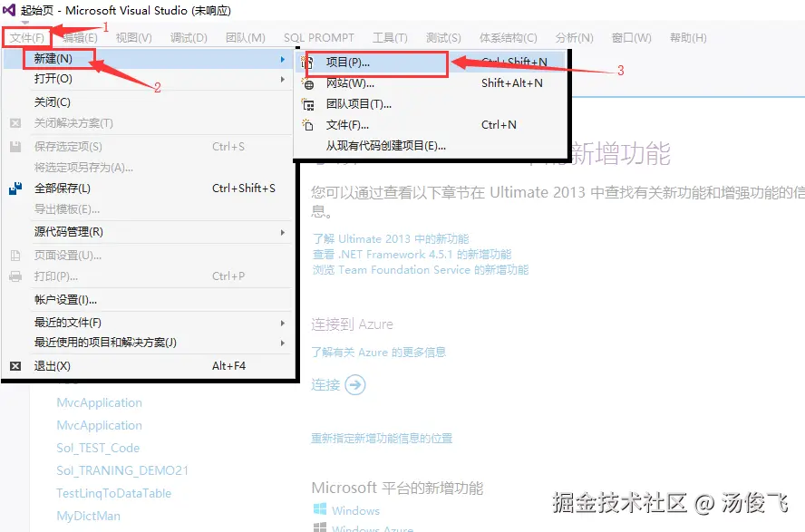
Task: Open the Tools (工具) menu
Action: coord(390,38)
